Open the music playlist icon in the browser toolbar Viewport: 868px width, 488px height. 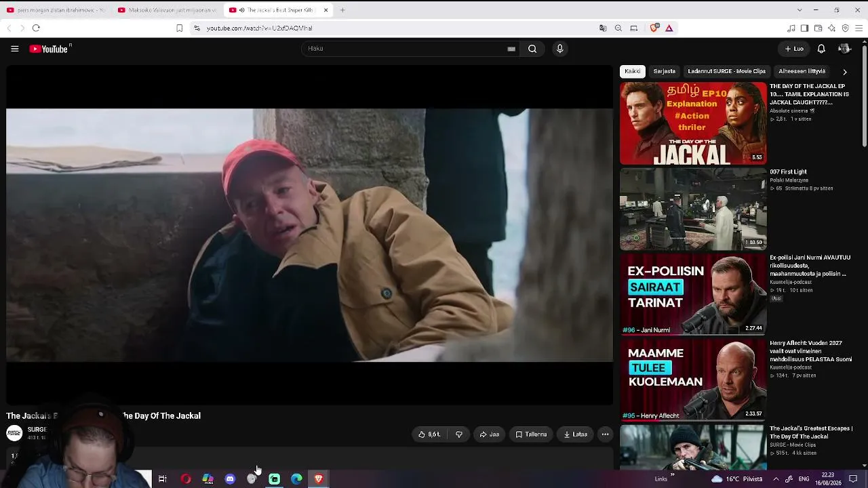[791, 28]
